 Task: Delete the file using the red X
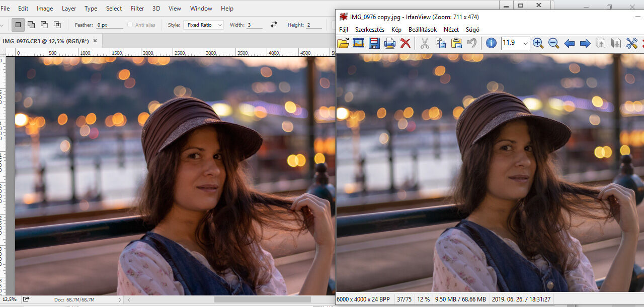(405, 43)
